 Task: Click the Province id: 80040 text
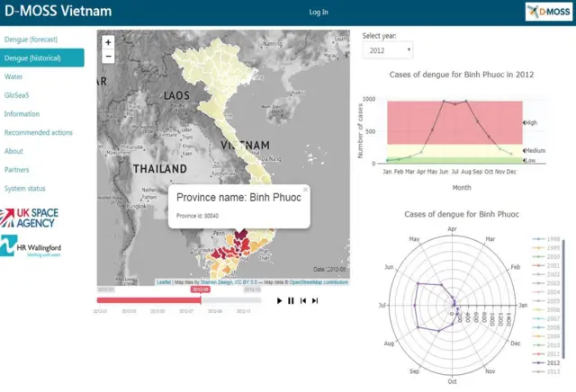point(198,216)
